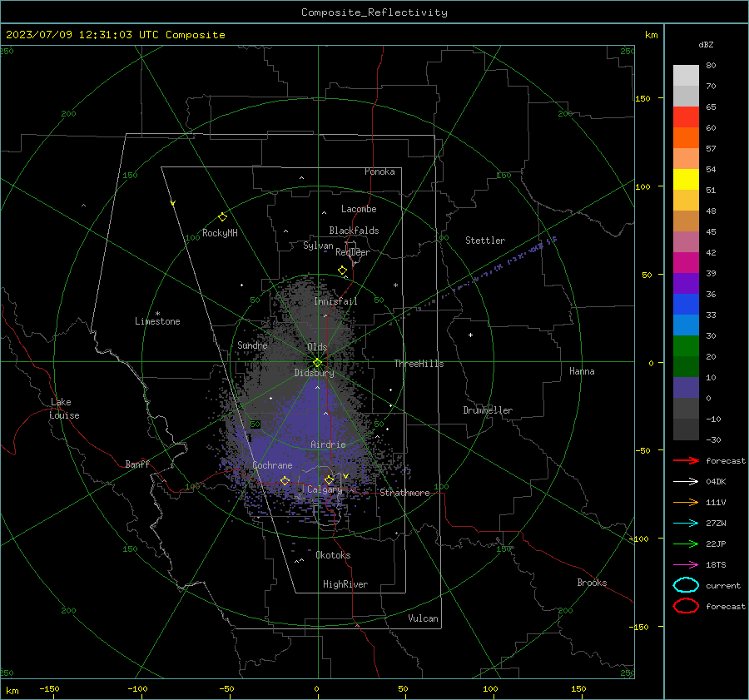The width and height of the screenshot is (749, 700).
Task: Click the Airdrie city label
Action: (x=328, y=444)
